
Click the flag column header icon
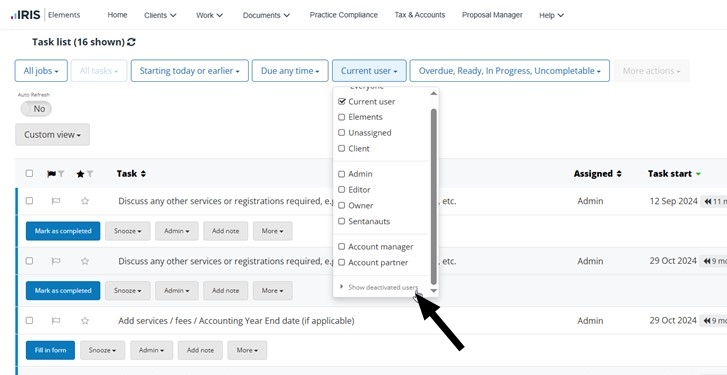(x=51, y=174)
